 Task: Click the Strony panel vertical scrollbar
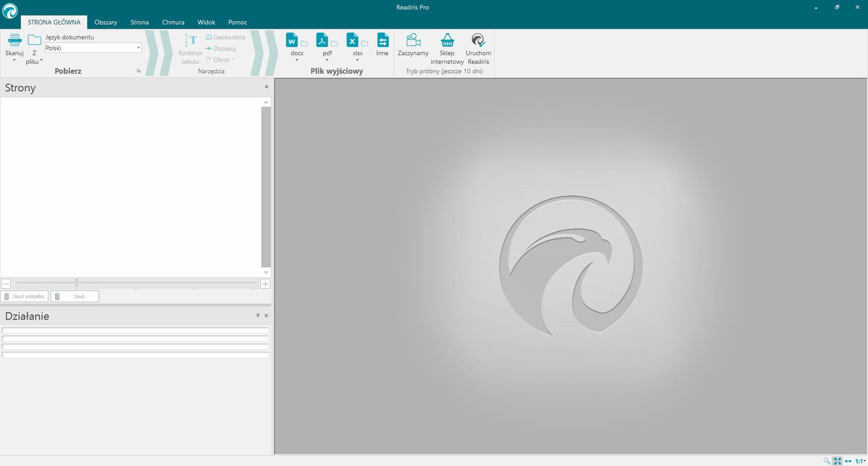pos(266,187)
